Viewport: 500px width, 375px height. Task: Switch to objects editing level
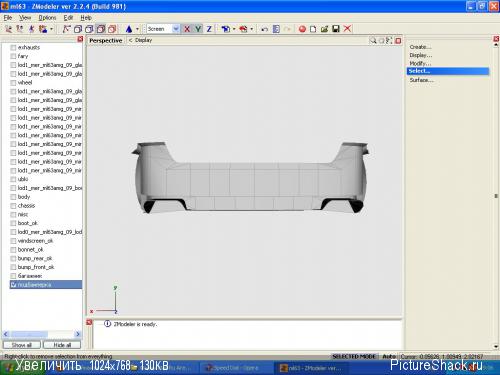click(x=43, y=29)
